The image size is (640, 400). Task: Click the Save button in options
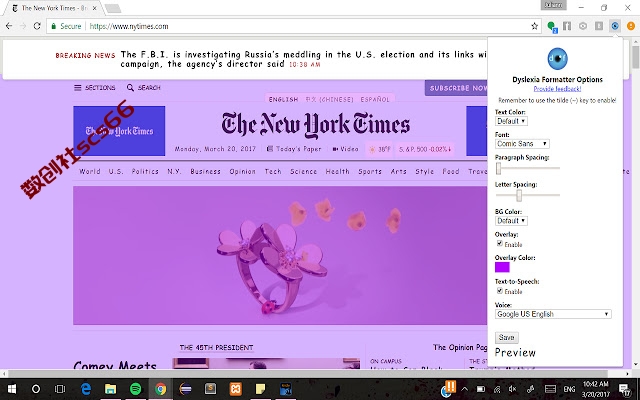pyautogui.click(x=507, y=338)
